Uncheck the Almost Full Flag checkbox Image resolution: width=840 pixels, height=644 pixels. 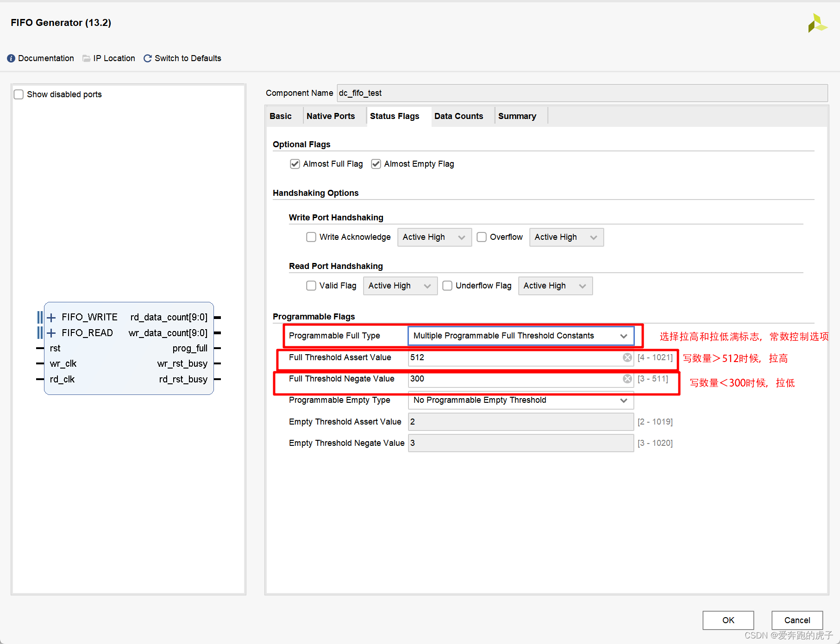click(x=295, y=164)
